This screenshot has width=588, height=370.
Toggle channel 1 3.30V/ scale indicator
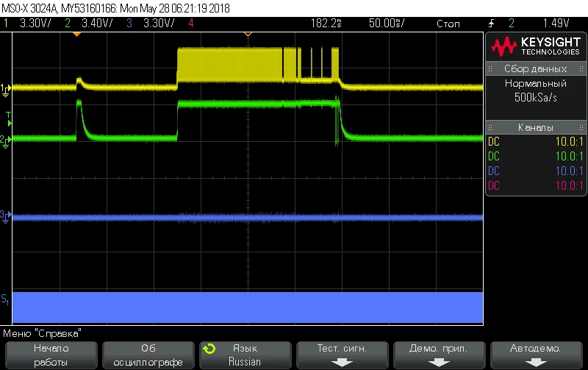(x=28, y=24)
